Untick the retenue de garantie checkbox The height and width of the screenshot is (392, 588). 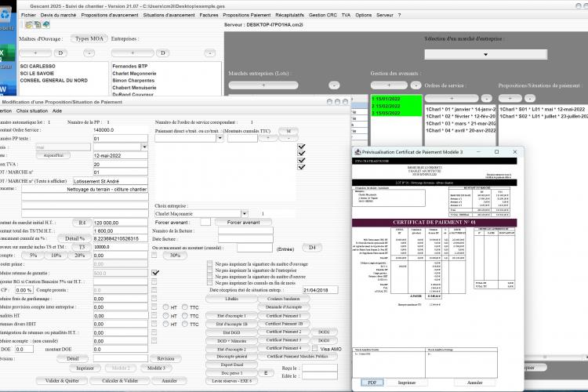click(x=155, y=273)
